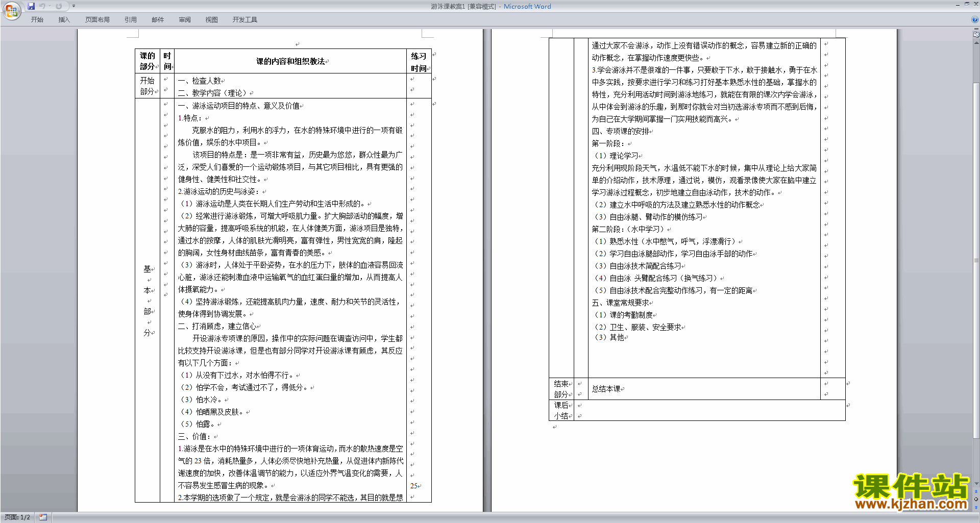Open the Undo history dropdown arrow
The image size is (980, 523).
tap(50, 6)
